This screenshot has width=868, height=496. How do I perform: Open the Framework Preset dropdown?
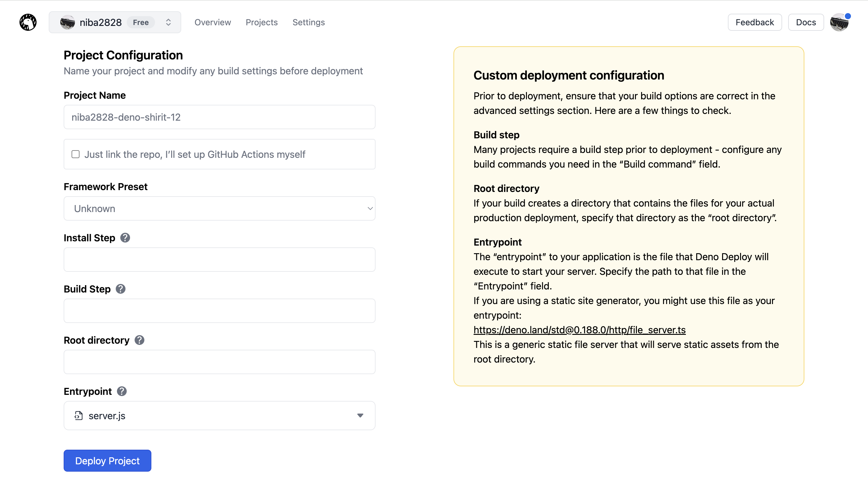(x=219, y=208)
